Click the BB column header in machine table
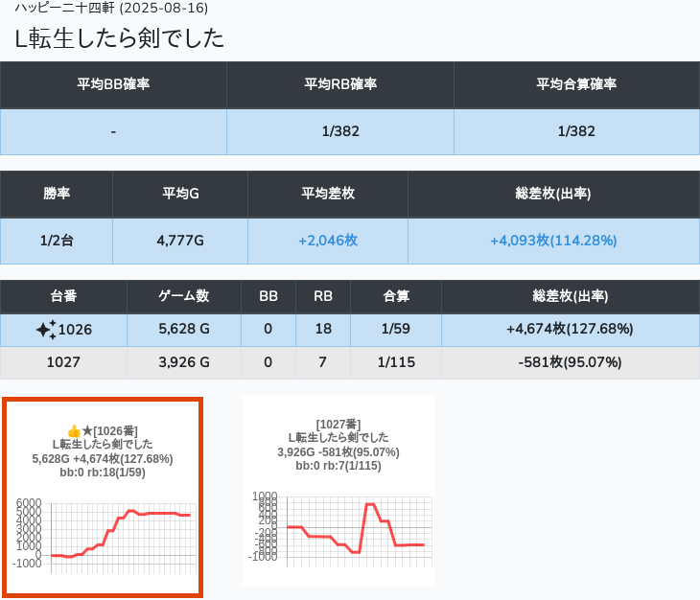700x600 pixels. tap(268, 296)
